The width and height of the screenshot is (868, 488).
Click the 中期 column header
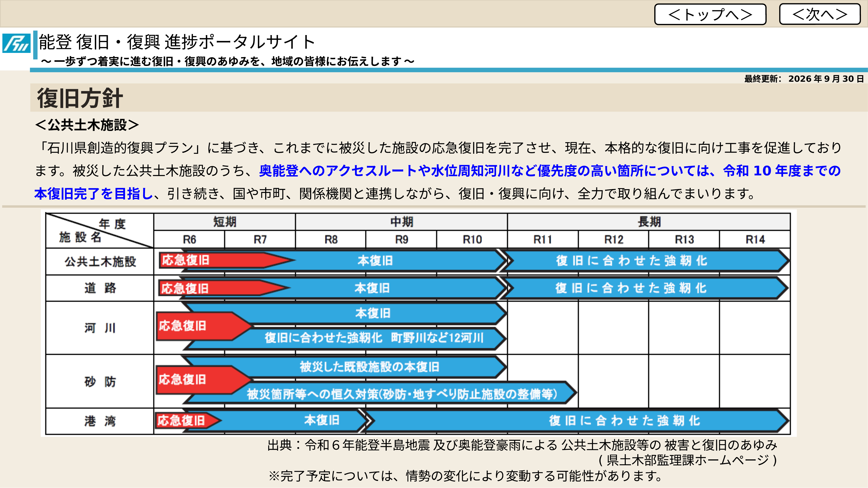coord(402,222)
